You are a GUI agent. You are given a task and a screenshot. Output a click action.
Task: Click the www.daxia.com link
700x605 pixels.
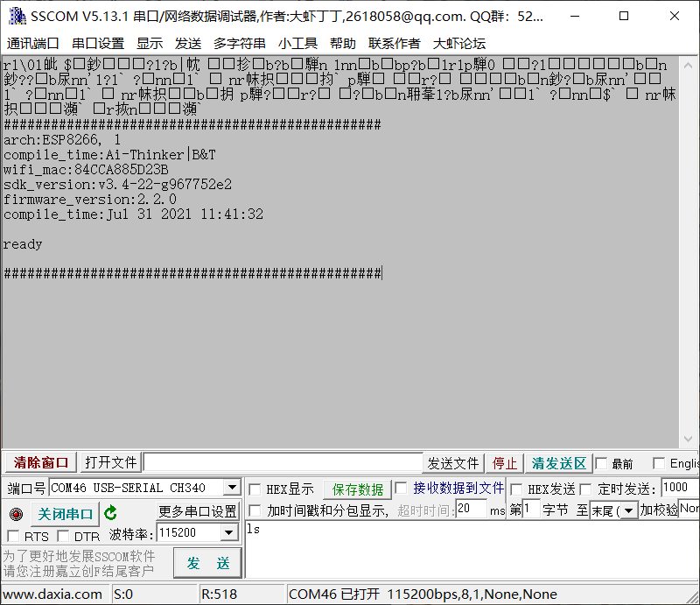52,593
